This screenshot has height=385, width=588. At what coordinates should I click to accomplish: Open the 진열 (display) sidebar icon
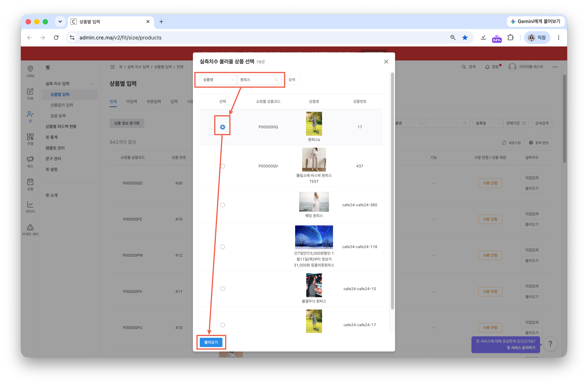(30, 139)
